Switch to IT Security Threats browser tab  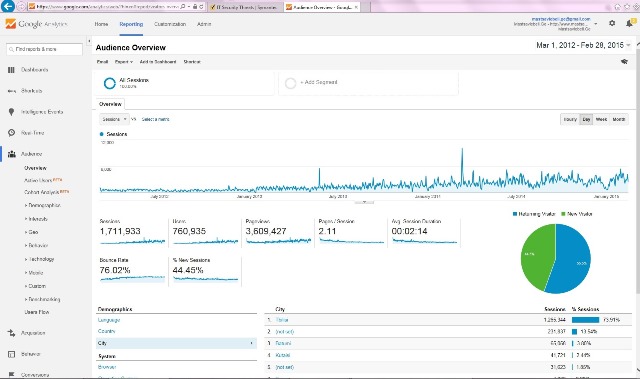point(246,7)
